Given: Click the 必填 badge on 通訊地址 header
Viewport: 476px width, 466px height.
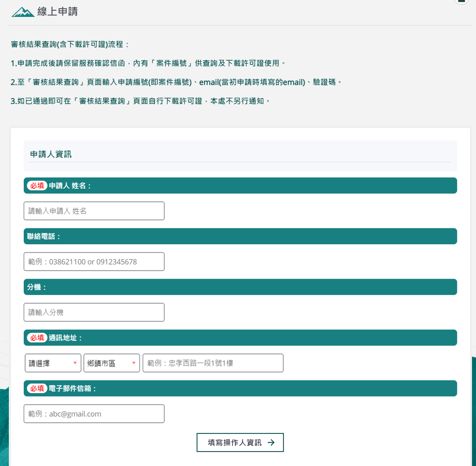Looking at the screenshot, I should coord(37,338).
